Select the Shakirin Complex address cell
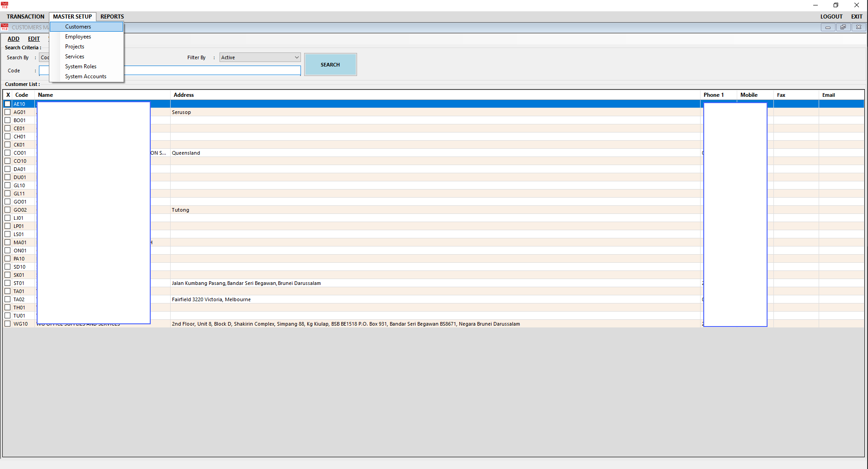 [x=435, y=324]
